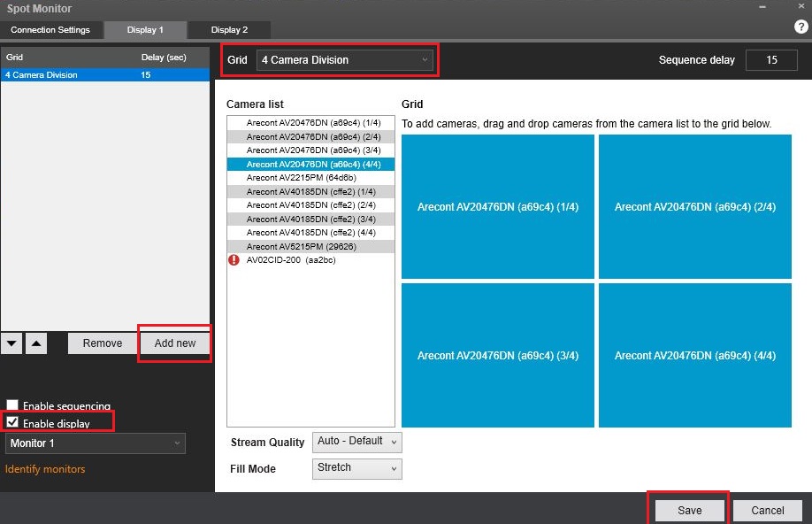Click the grid tile showing camera (2/4)

click(x=695, y=207)
